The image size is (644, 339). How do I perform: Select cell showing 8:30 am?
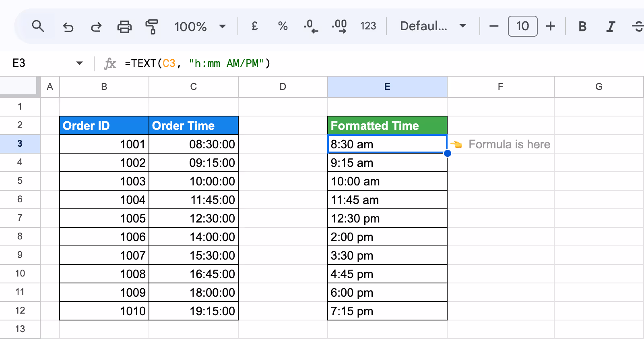[x=387, y=144]
